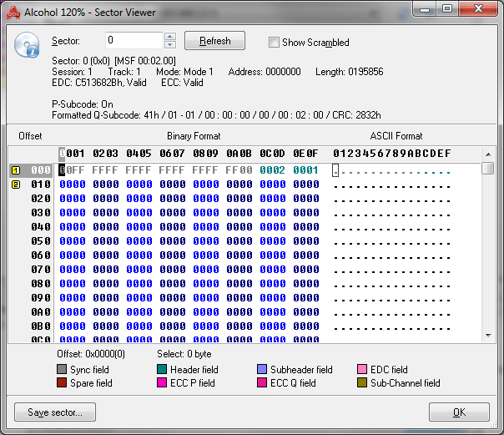Click the Sector number input field
This screenshot has width=504, height=435.
[x=134, y=40]
